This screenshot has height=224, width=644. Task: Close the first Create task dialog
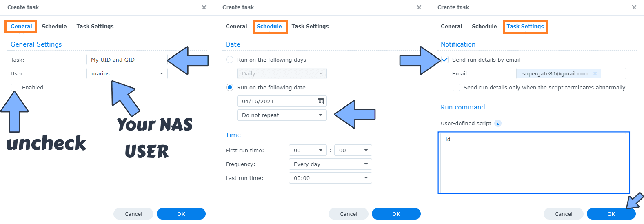[204, 7]
